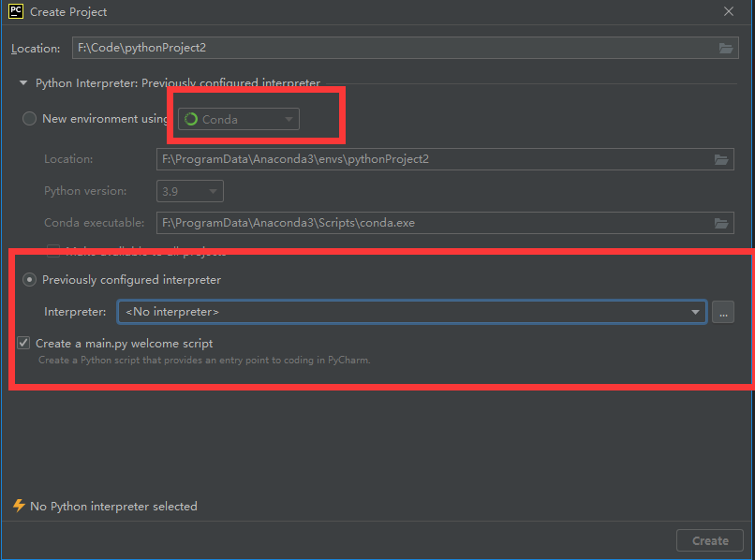This screenshot has height=560, width=755.
Task: Click the lightning bolt warning icon
Action: (x=19, y=506)
